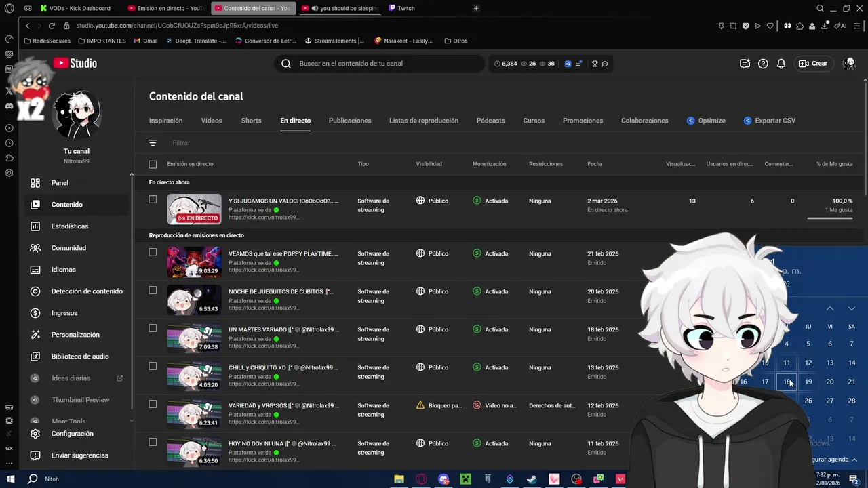The width and height of the screenshot is (868, 488).
Task: Open Steam from the taskbar
Action: point(532,479)
